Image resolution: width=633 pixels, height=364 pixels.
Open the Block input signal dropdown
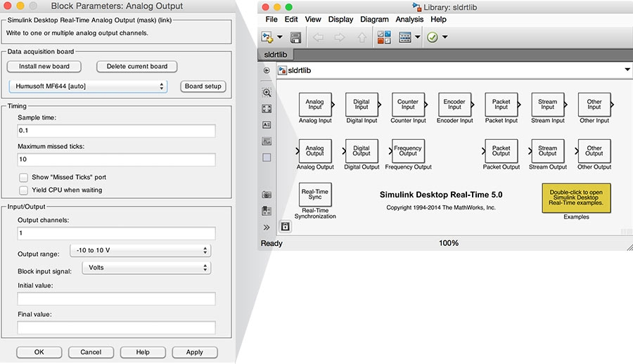[x=146, y=268]
